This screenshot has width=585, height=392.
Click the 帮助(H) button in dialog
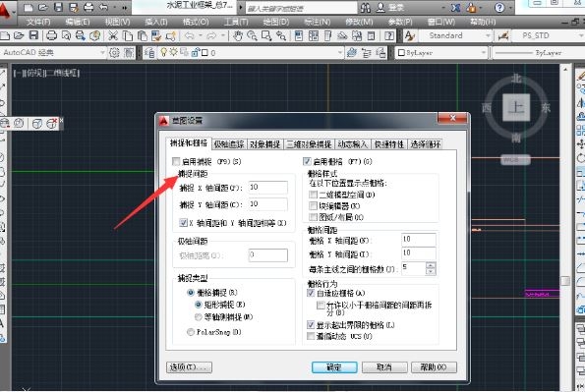coord(434,367)
